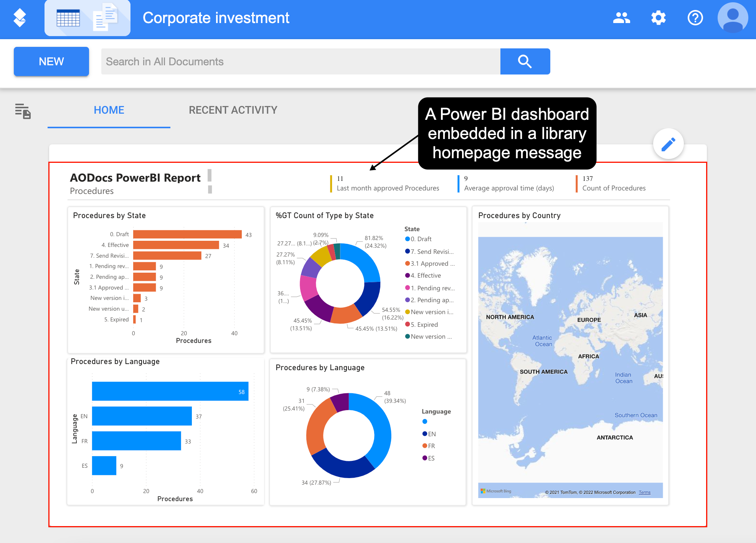The height and width of the screenshot is (543, 756).
Task: Open settings gear icon
Action: (x=659, y=18)
